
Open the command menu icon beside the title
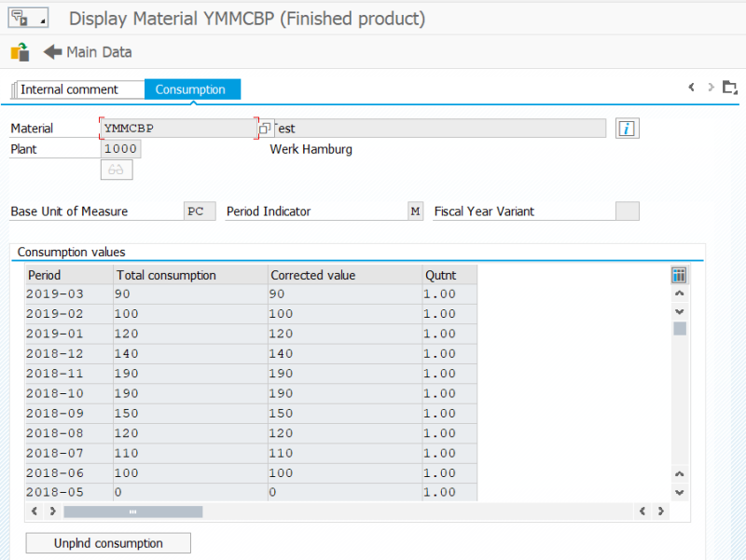point(28,18)
